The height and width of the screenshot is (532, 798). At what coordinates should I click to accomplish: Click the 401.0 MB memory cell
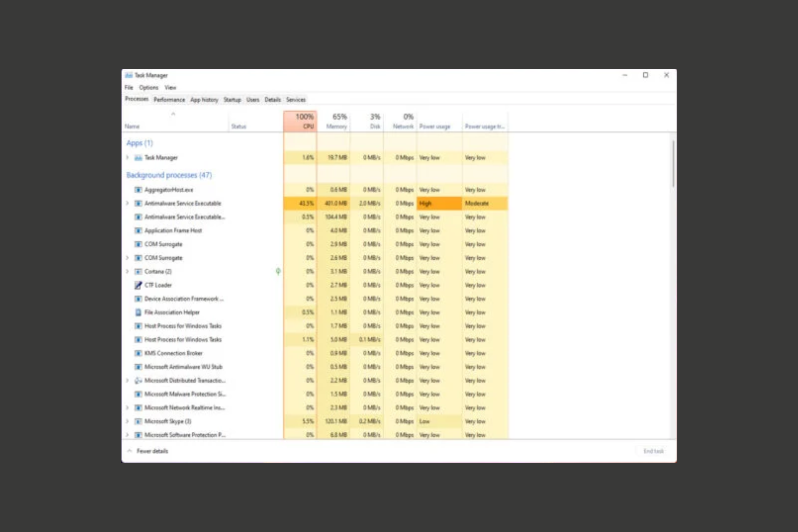[x=333, y=203]
